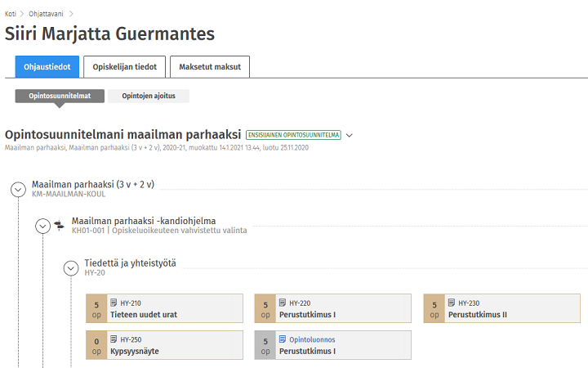Select the Opintosuunnitelmat view
Image resolution: width=588 pixels, height=368 pixels.
pos(60,96)
